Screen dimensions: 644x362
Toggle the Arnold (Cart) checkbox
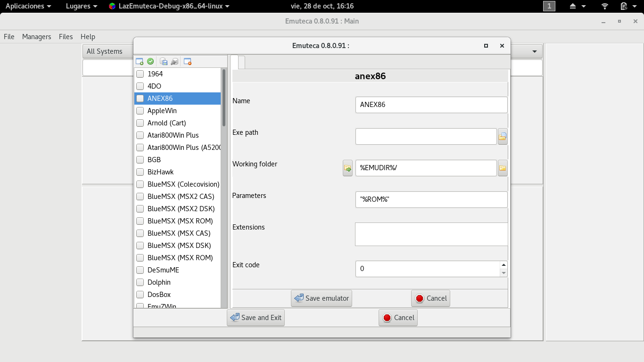140,123
